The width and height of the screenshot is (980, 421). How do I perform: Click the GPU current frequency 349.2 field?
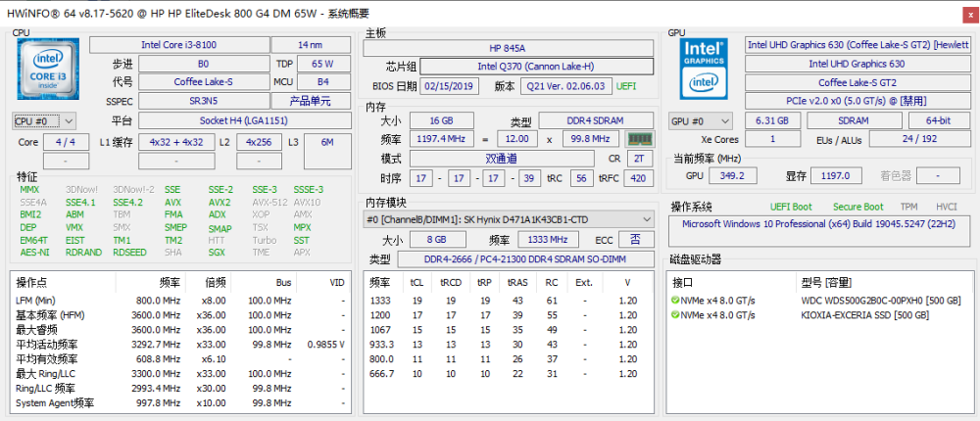point(734,175)
